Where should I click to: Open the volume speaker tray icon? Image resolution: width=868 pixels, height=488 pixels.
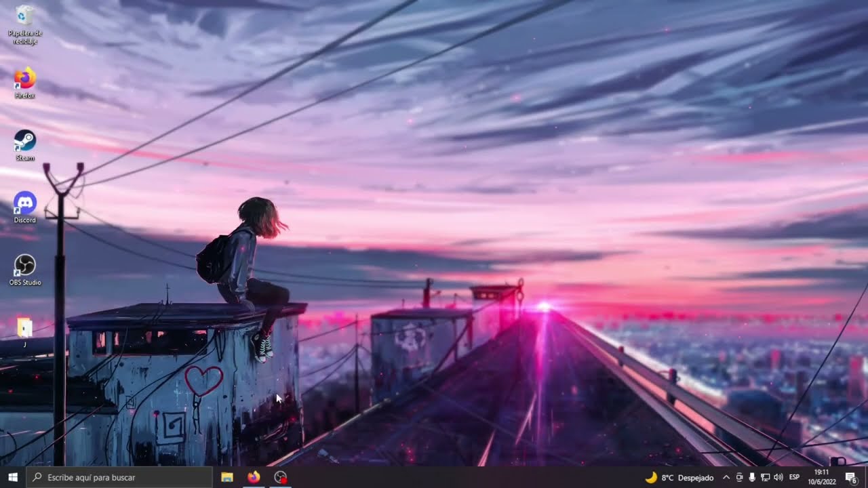coord(778,477)
